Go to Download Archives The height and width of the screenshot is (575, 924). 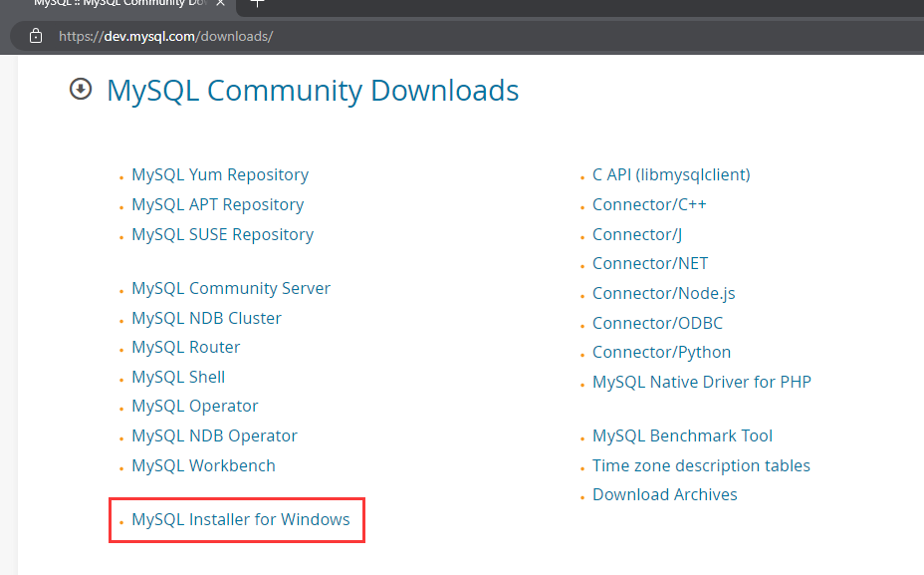click(x=664, y=494)
